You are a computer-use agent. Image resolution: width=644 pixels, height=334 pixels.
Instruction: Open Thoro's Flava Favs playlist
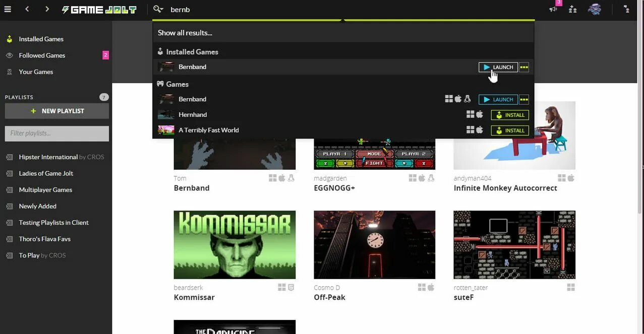point(44,239)
